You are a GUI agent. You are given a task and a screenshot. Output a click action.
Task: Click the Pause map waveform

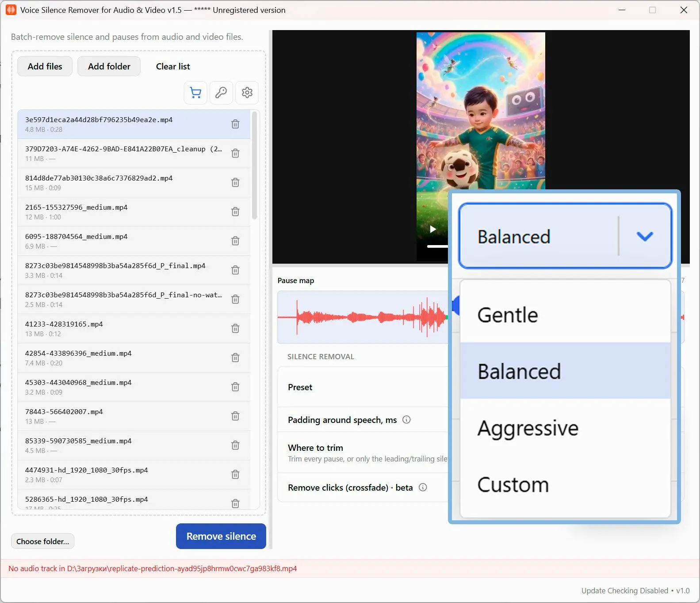pyautogui.click(x=363, y=317)
